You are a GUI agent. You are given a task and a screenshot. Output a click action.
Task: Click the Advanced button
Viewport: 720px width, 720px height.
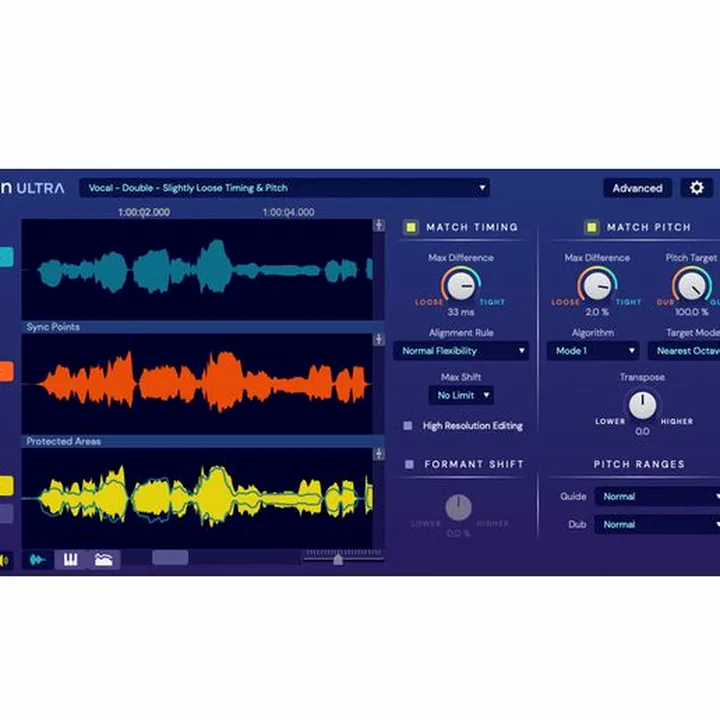637,188
